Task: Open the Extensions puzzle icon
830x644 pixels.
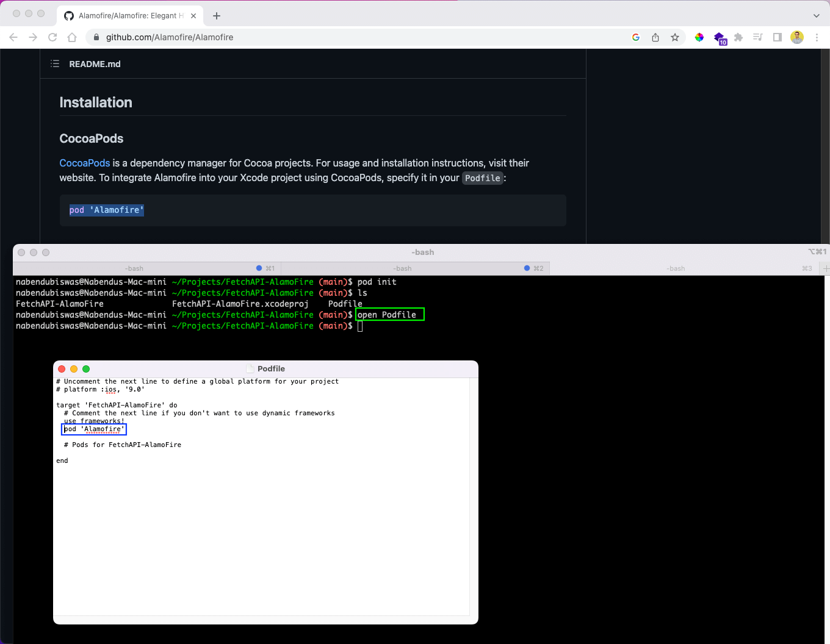Action: (738, 37)
